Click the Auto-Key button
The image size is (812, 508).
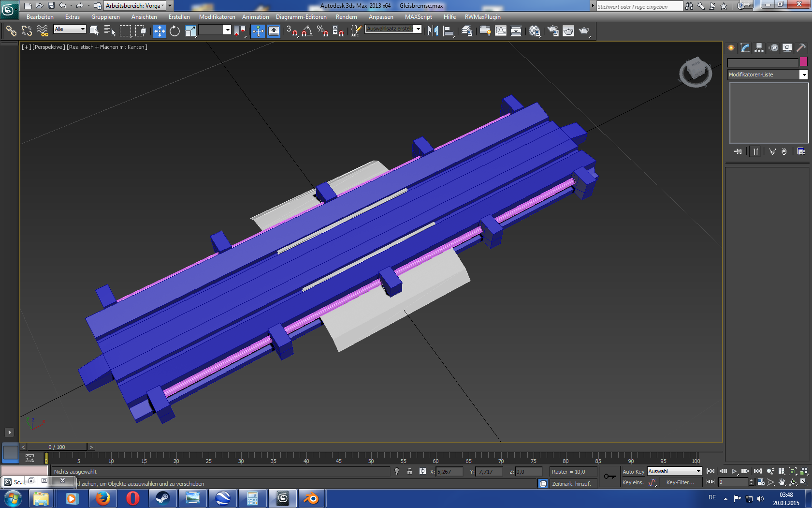tap(633, 472)
